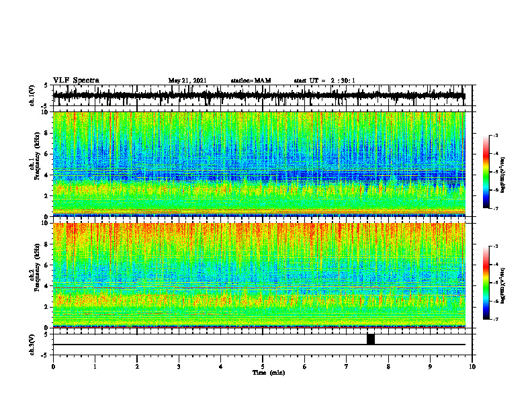Image resolution: width=532 pixels, height=411 pixels.
Task: Click the time axis tick label "10"
Action: click(472, 367)
